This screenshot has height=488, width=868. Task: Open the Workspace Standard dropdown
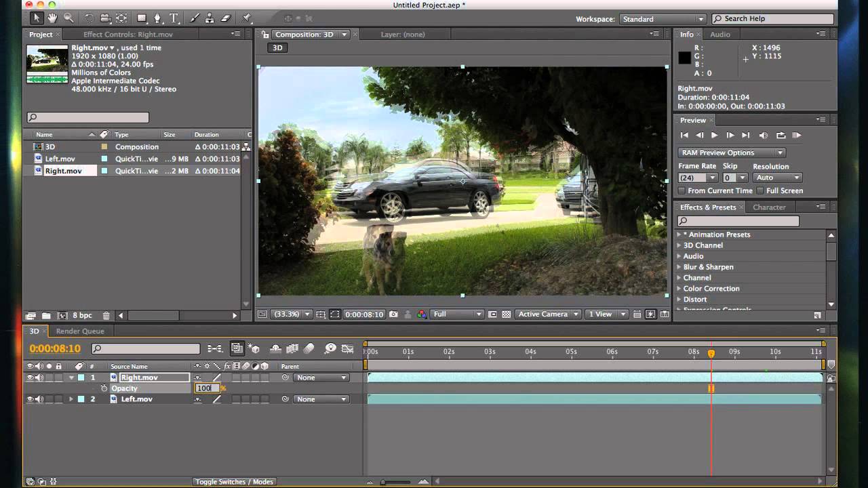pyautogui.click(x=663, y=19)
